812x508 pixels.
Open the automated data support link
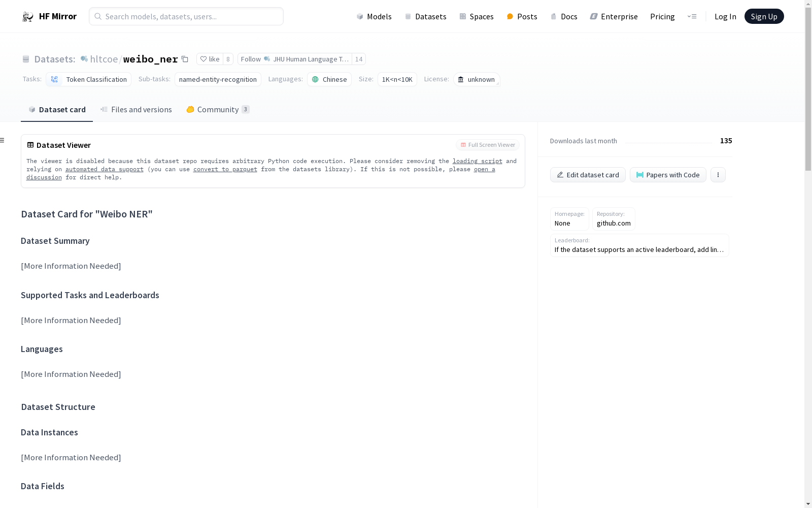[x=104, y=169]
